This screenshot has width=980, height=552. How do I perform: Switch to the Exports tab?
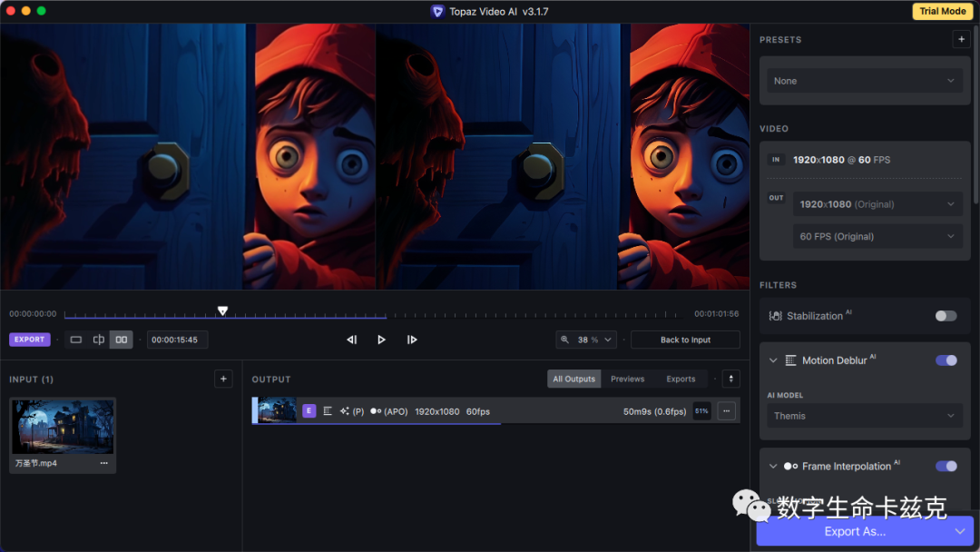681,379
